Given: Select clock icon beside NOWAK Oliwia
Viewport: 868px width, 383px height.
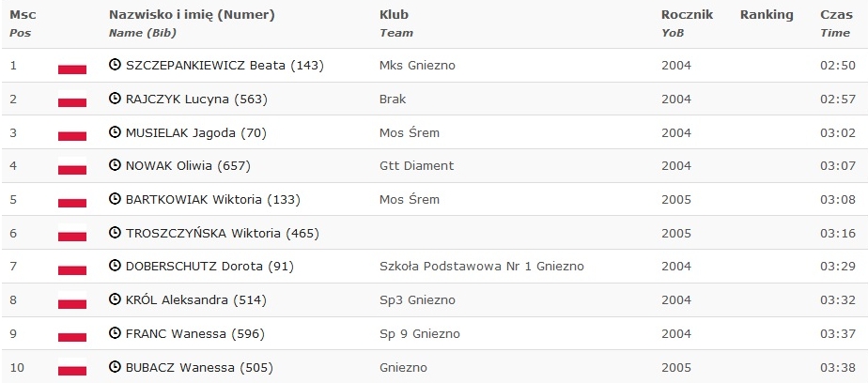Looking at the screenshot, I should coord(115,165).
